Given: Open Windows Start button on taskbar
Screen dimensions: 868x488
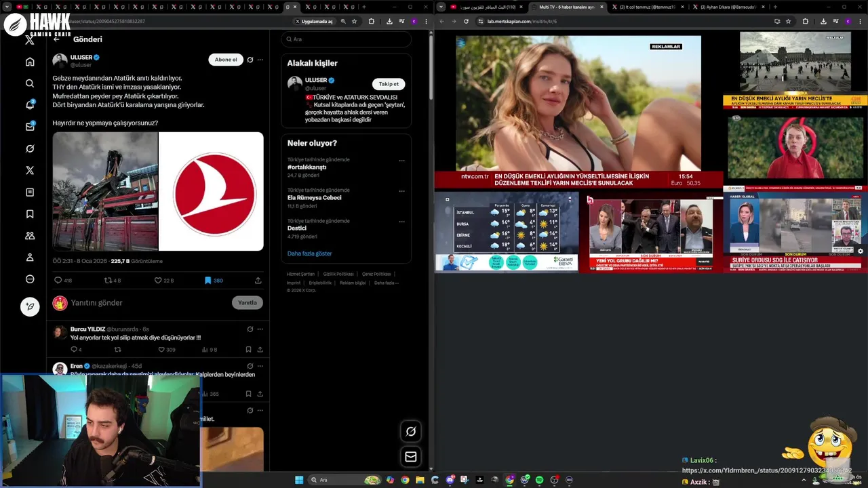Looking at the screenshot, I should pyautogui.click(x=299, y=480).
